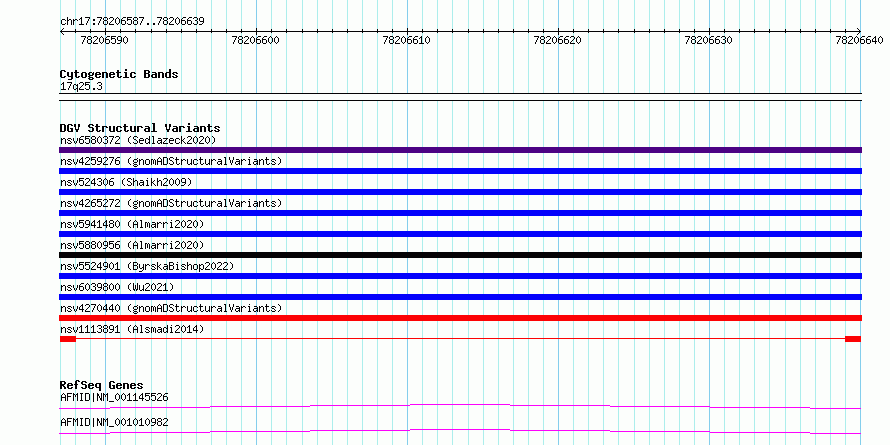
Task: Select the red nsv4270440 variant bar
Action: pyautogui.click(x=460, y=318)
